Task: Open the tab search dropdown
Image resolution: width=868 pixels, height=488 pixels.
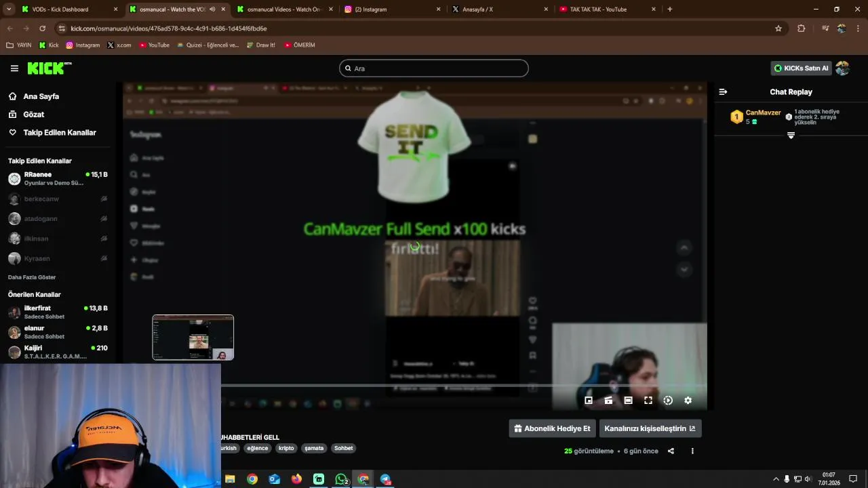Action: (9, 9)
